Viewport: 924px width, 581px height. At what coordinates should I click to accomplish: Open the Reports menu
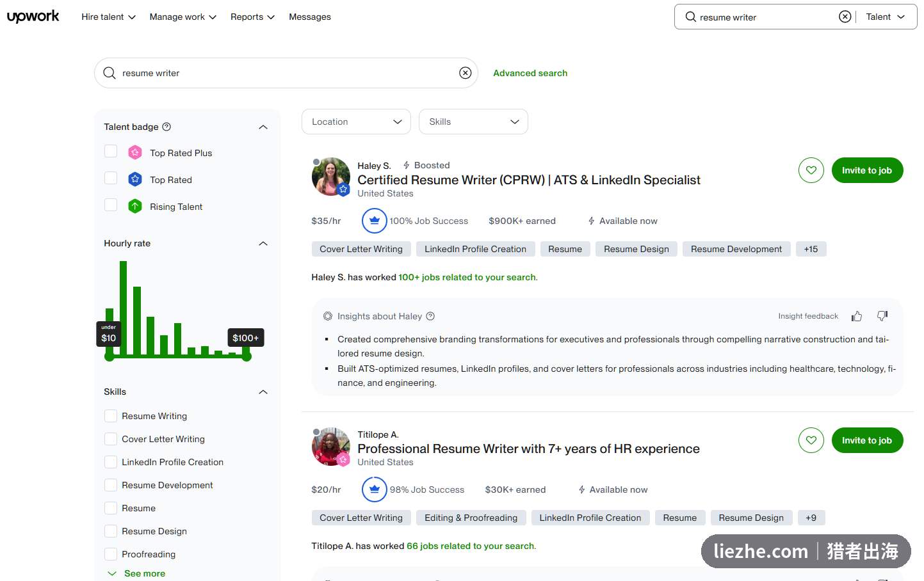252,17
